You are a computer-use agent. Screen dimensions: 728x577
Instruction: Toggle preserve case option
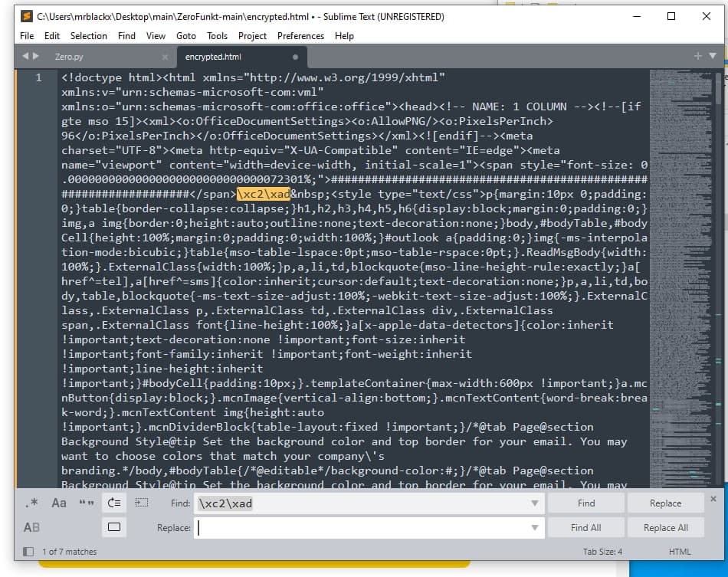click(31, 527)
